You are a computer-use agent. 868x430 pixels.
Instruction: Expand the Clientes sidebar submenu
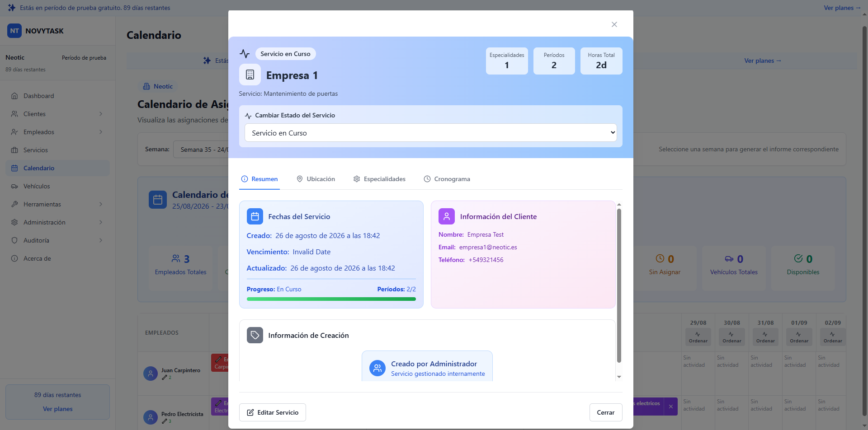(x=101, y=114)
